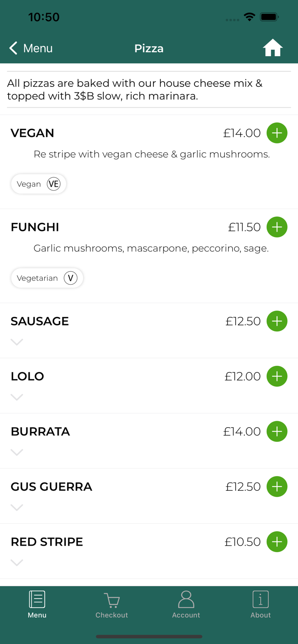This screenshot has width=298, height=644.
Task: Expand the Lolo pizza details chevron
Action: coord(17,397)
